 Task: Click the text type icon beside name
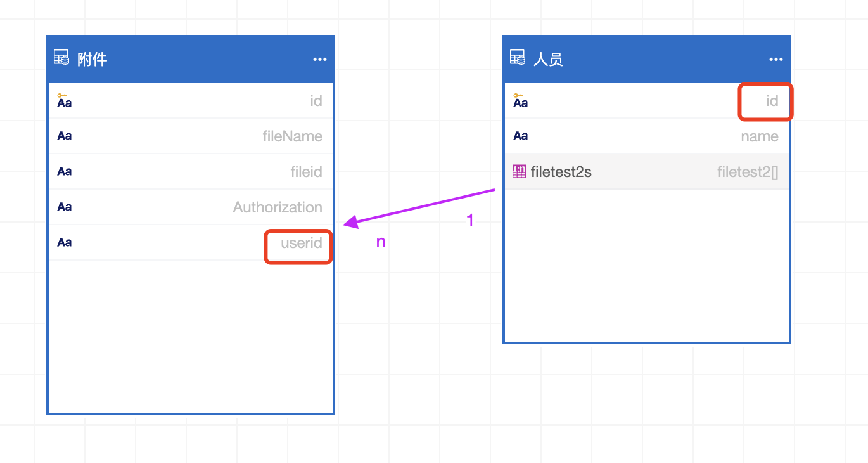(x=520, y=136)
